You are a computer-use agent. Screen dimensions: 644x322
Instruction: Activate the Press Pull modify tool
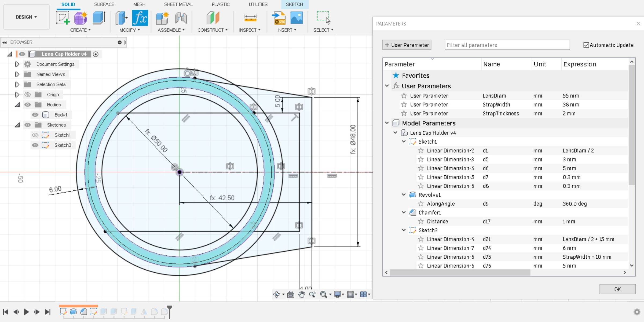[x=121, y=17]
